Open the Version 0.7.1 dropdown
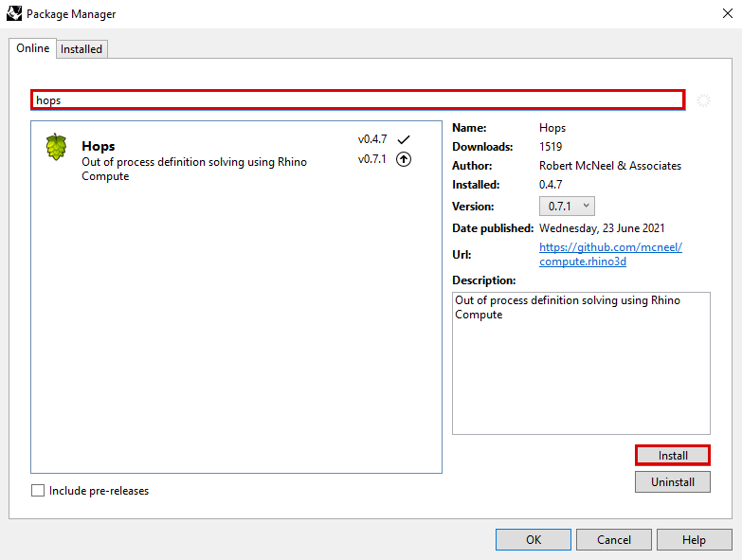The width and height of the screenshot is (742, 560). click(567, 207)
